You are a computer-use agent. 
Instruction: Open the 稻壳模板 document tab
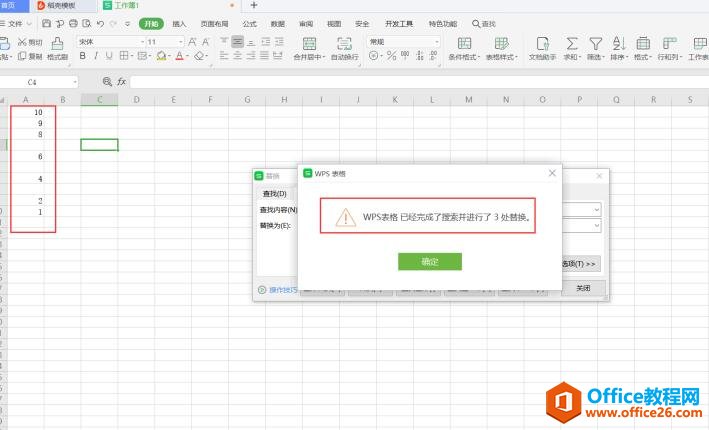pos(61,5)
